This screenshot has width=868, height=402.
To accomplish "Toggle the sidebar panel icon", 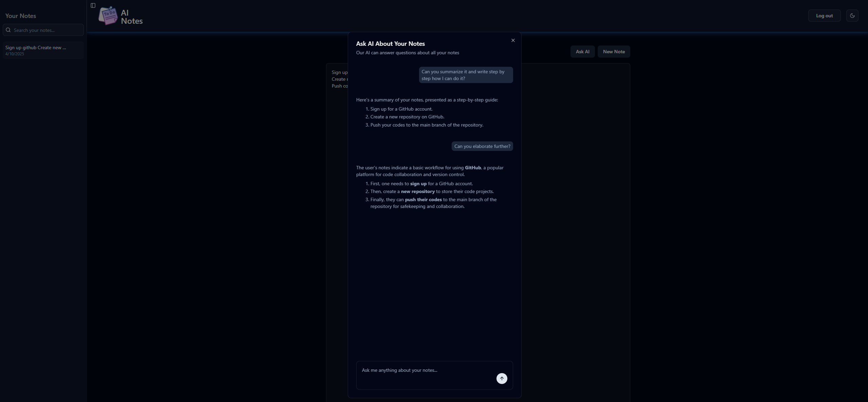I will (93, 5).
